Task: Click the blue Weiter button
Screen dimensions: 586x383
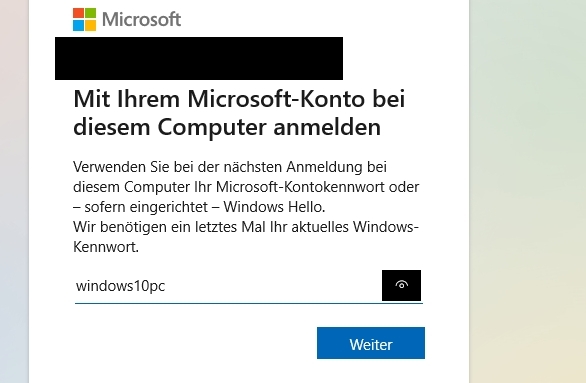Action: click(x=371, y=343)
